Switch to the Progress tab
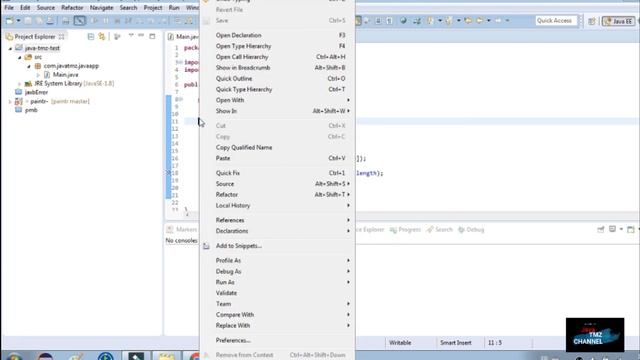Screen dimensions: 640x360 405,230
